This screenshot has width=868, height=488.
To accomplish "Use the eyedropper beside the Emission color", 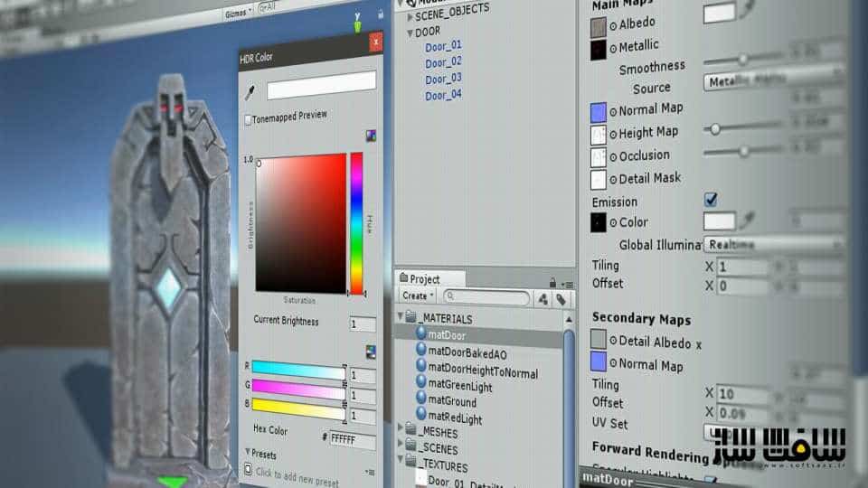I will 748,221.
